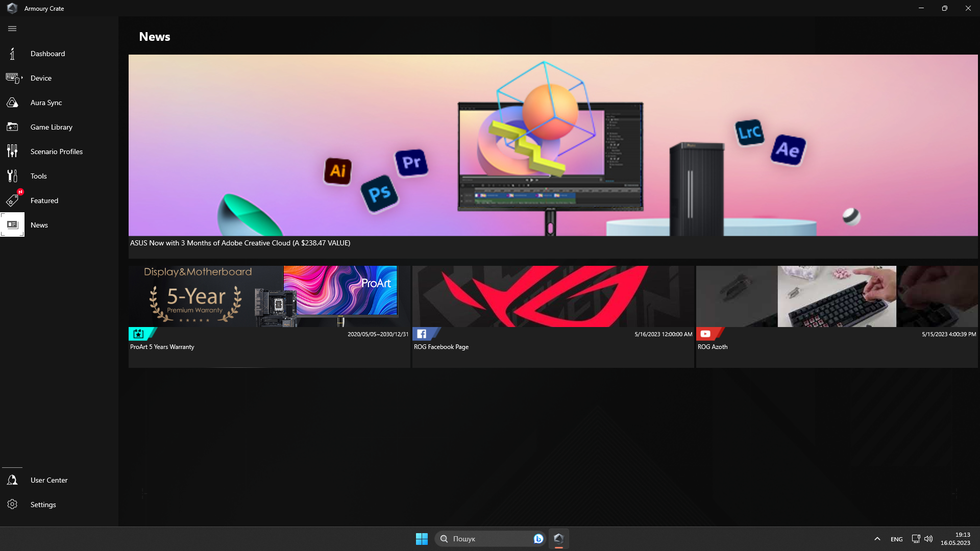
Task: Open the Dashboard sidebar icon
Action: coord(12,54)
